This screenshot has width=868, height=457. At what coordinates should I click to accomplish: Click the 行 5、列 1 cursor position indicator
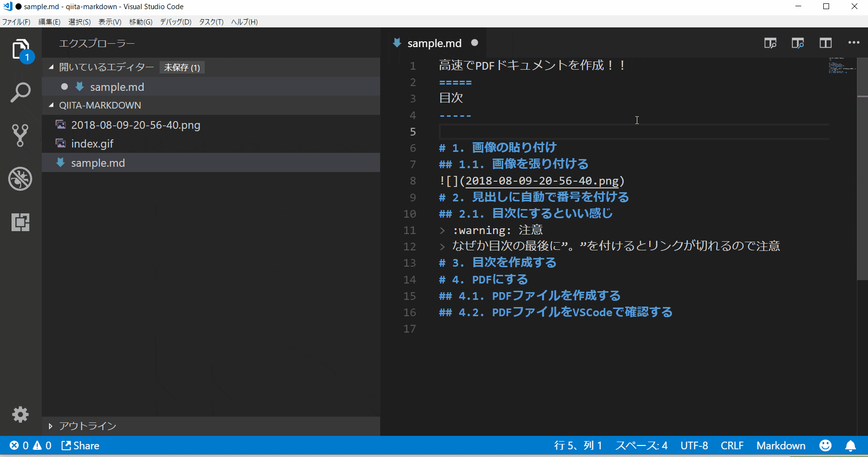[x=578, y=445]
